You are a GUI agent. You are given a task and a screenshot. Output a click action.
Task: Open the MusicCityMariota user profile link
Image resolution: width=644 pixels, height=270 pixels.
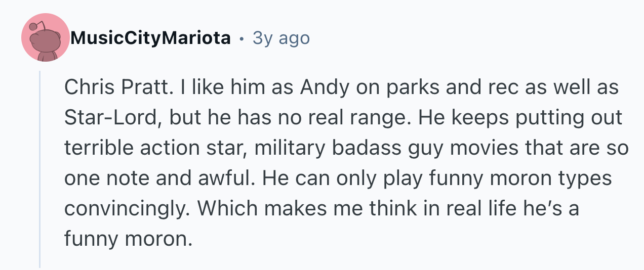[x=151, y=38]
